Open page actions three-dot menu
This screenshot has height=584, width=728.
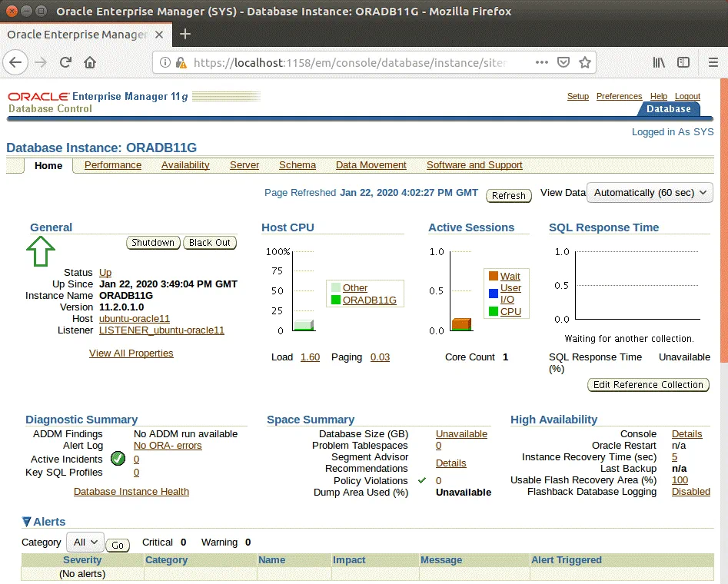coord(541,62)
